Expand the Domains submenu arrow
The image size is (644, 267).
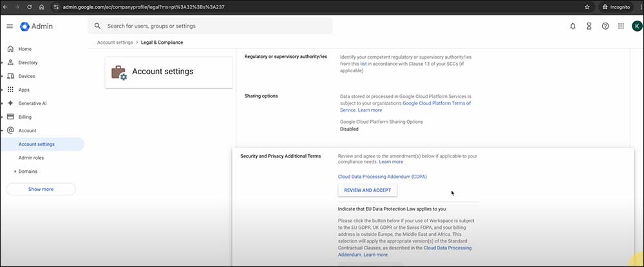click(x=15, y=171)
